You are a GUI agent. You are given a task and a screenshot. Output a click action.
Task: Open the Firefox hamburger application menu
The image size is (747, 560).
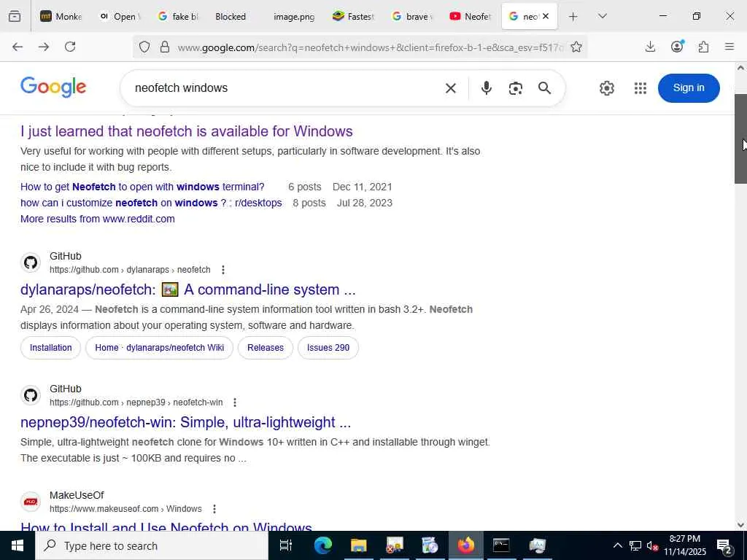pos(729,47)
